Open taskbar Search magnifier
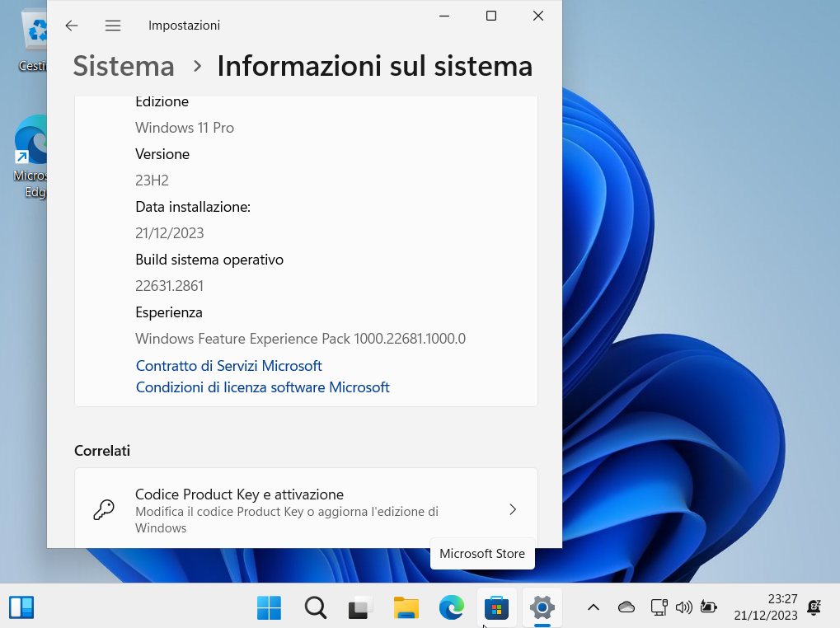The width and height of the screenshot is (840, 628). pyautogui.click(x=315, y=607)
